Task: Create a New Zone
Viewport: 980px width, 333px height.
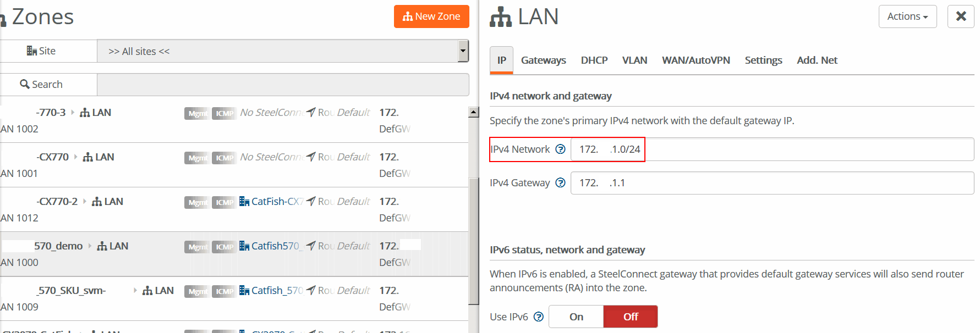Action: tap(431, 16)
